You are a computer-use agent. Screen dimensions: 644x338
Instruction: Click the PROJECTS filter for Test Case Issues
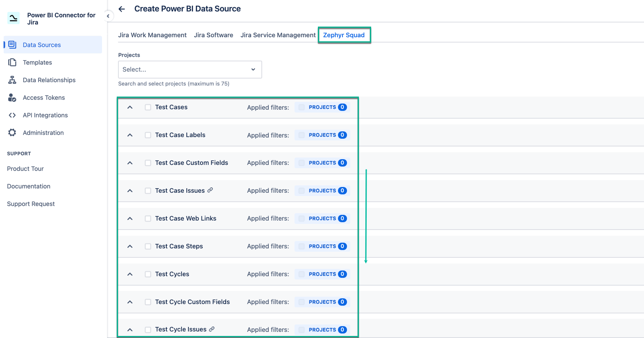(x=322, y=191)
